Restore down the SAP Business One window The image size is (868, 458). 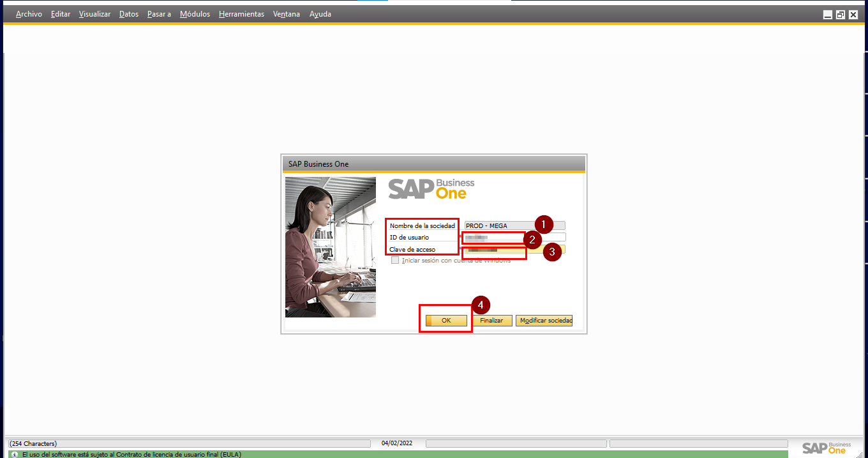[x=841, y=15]
